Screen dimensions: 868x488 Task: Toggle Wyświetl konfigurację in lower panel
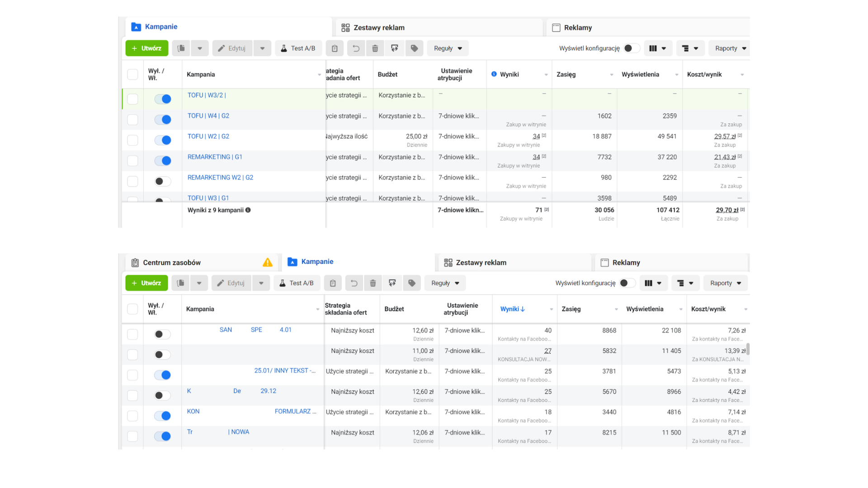tap(627, 283)
